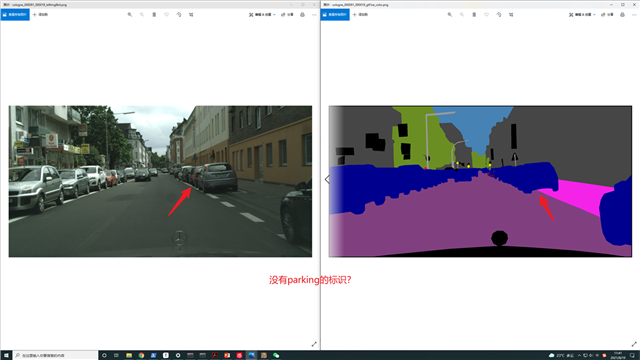
Task: Open See all photos in right window
Action: coord(335,15)
